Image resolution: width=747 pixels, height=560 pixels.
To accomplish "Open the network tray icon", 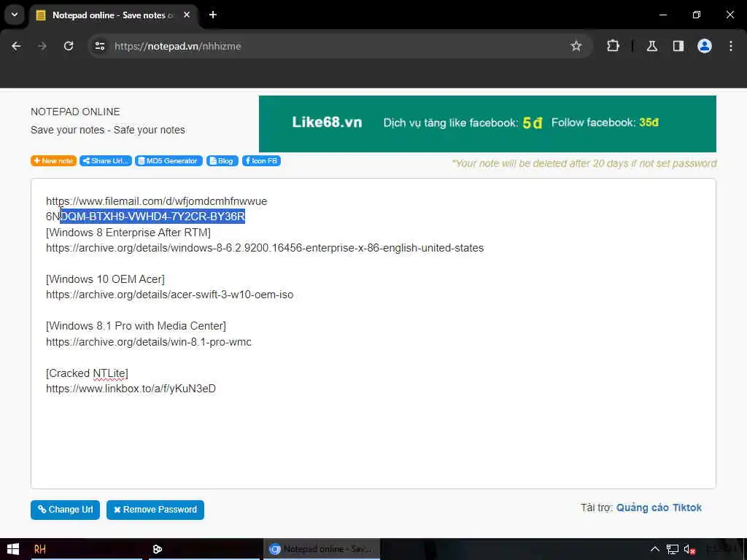I will pyautogui.click(x=672, y=549).
